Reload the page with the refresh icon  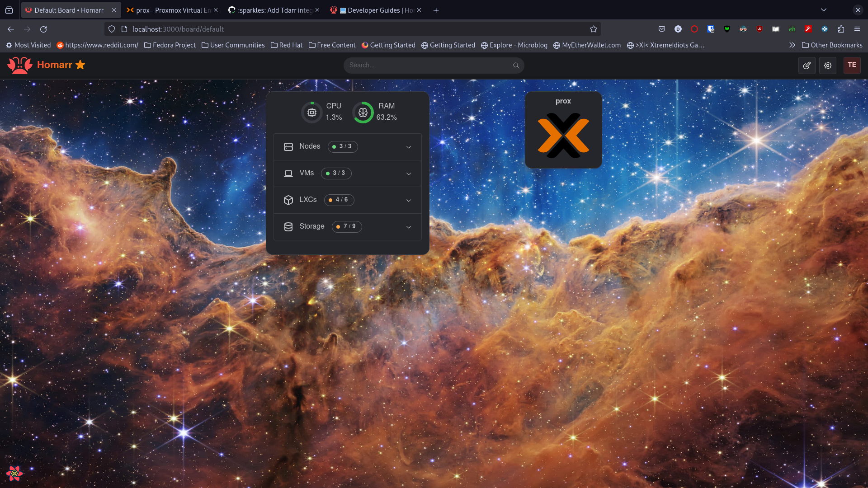(43, 29)
